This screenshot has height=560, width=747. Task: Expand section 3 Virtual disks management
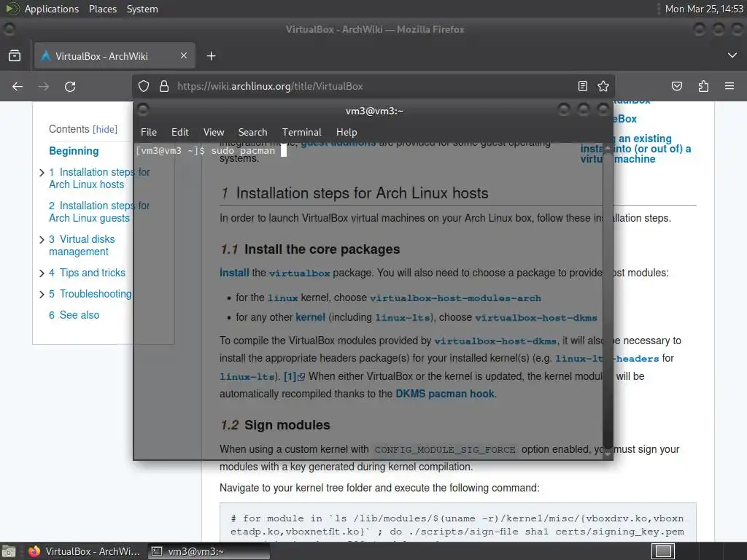click(42, 239)
